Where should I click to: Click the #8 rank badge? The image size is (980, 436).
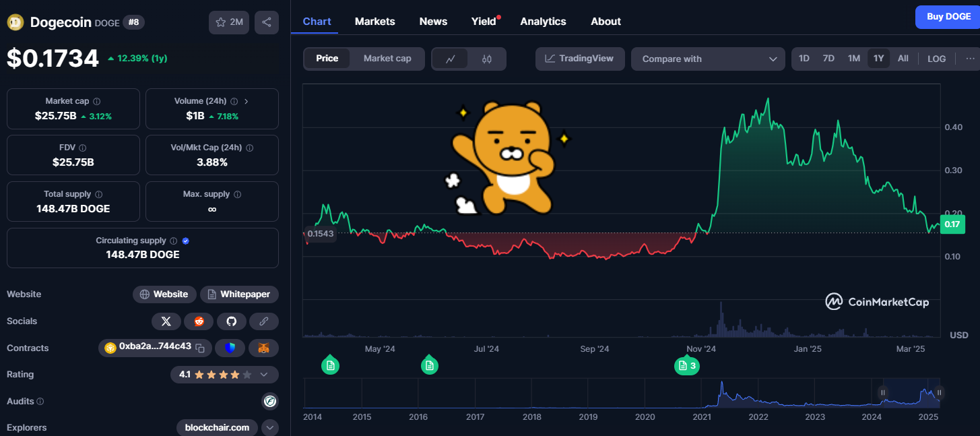click(133, 22)
